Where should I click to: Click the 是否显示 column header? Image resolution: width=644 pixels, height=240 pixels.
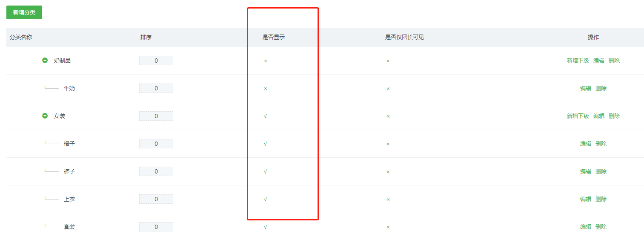(x=274, y=37)
